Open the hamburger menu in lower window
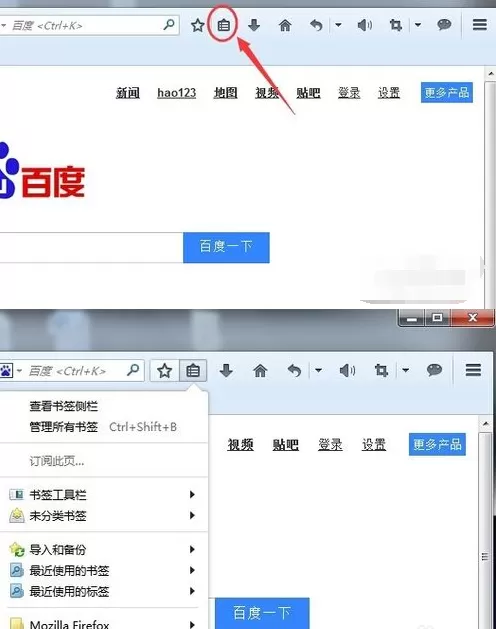Screen dimensions: 496x629 474,370
